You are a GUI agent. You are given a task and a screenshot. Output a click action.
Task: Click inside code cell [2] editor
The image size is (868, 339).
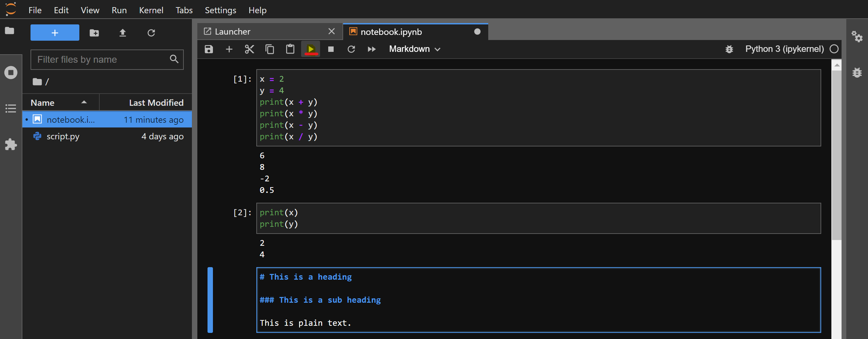pos(538,218)
